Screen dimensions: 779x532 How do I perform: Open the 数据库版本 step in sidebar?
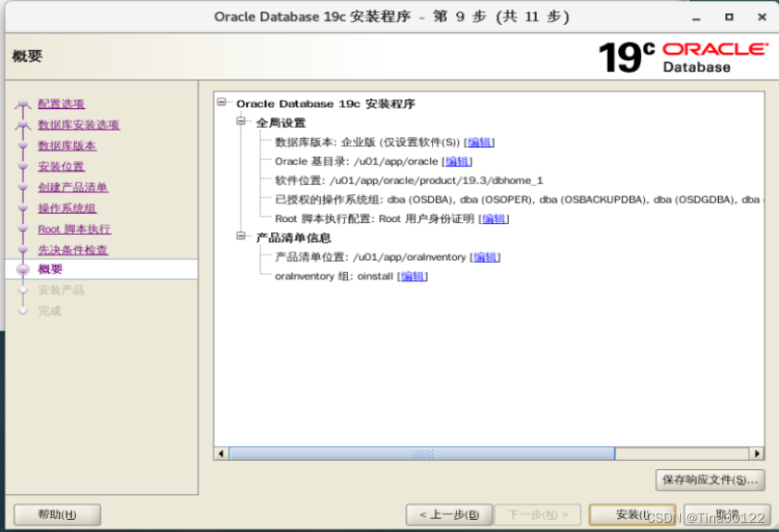pyautogui.click(x=67, y=145)
